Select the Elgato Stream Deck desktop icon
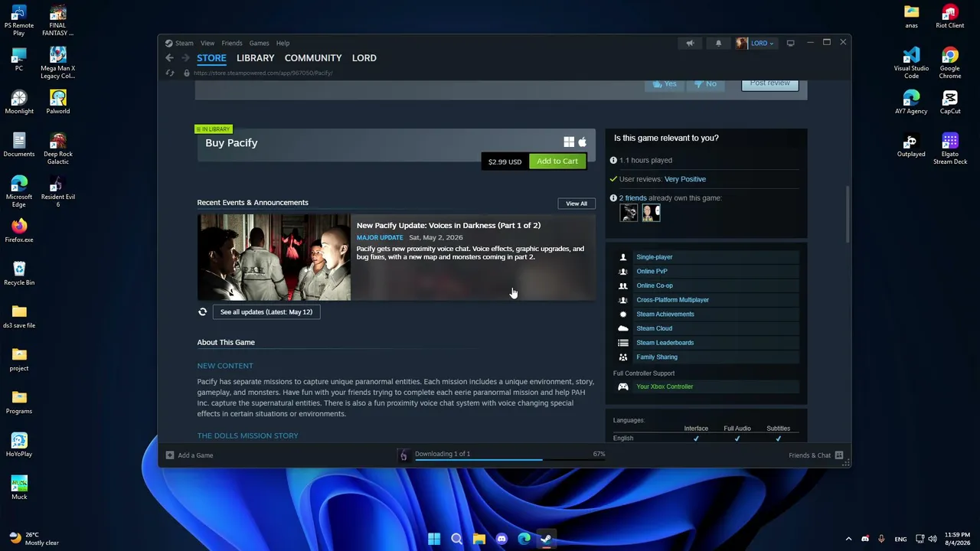This screenshot has height=551, width=980. point(950,148)
